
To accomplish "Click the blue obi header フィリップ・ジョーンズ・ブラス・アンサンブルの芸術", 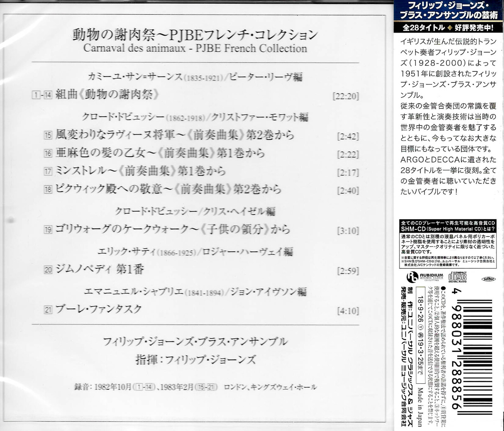I will [x=448, y=10].
